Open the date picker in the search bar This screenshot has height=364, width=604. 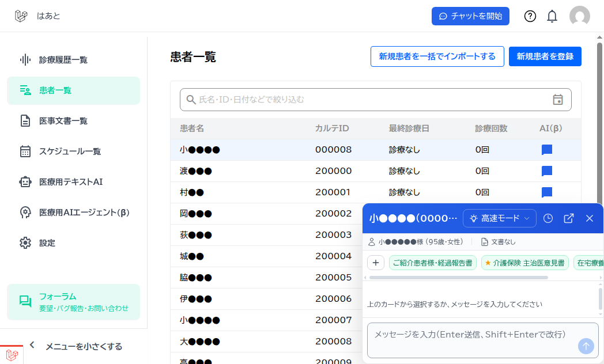coord(558,99)
